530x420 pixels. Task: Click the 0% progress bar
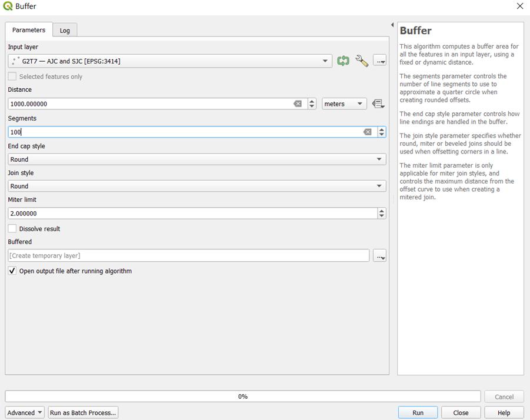coord(242,396)
